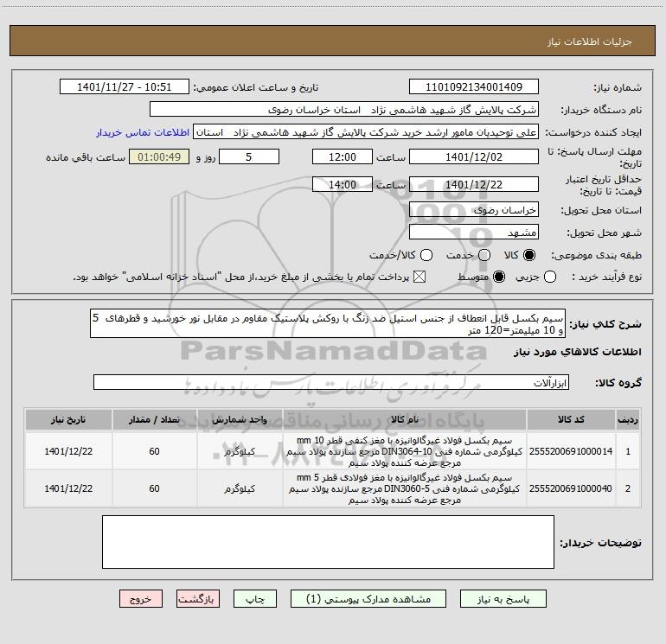
Task: Click need date 1401/12/22 in row 2
Action: pos(68,488)
